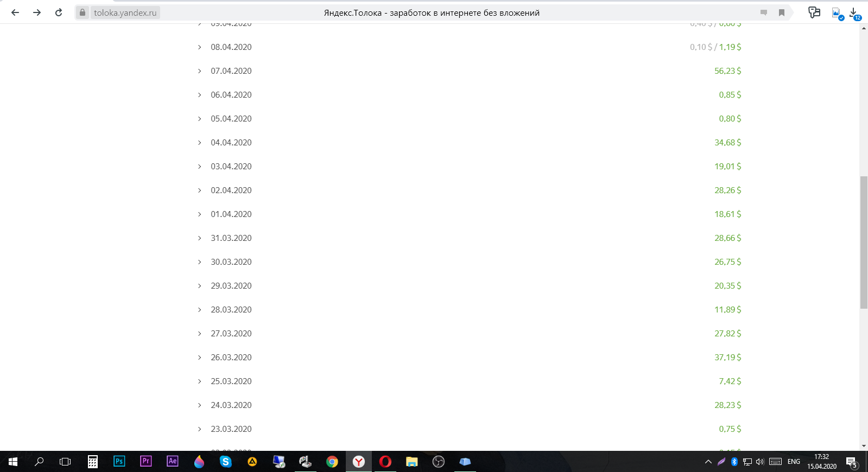Click the 7,42 $ earnings amount
Screen dimensions: 868x472
tap(730, 381)
